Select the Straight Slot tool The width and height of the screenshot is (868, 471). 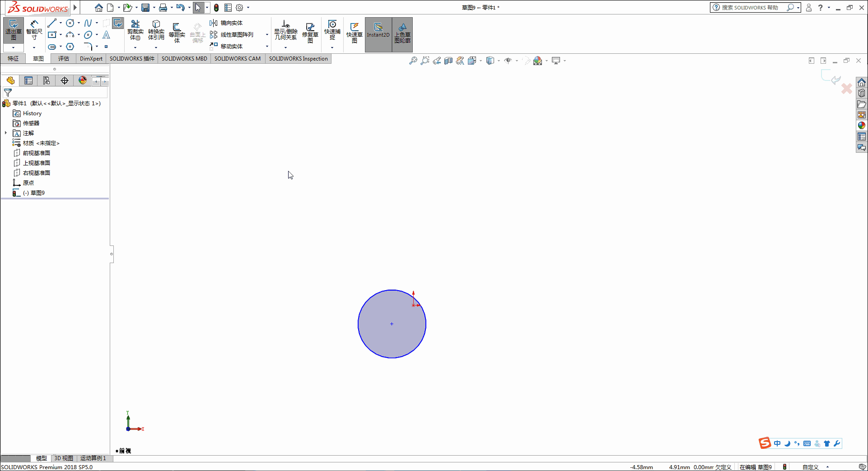click(52, 47)
